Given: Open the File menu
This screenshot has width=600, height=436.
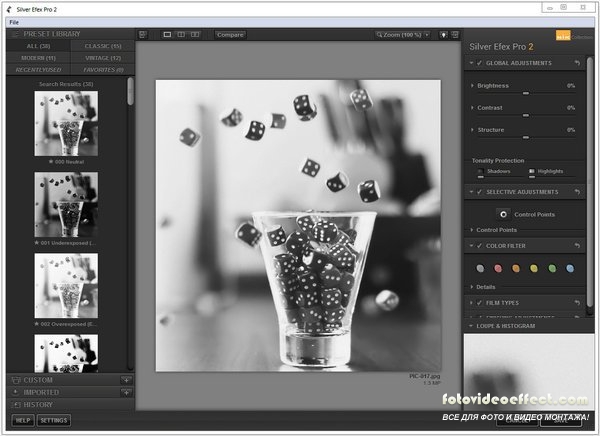Looking at the screenshot, I should tap(14, 22).
